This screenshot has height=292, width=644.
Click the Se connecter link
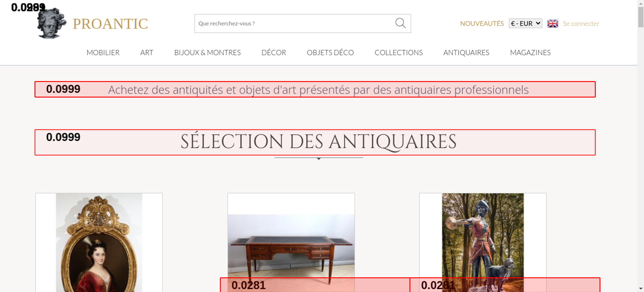coord(581,23)
